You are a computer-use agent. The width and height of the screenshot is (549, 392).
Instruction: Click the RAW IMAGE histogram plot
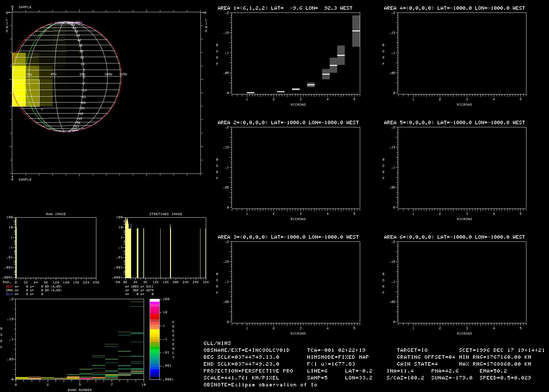[56, 247]
